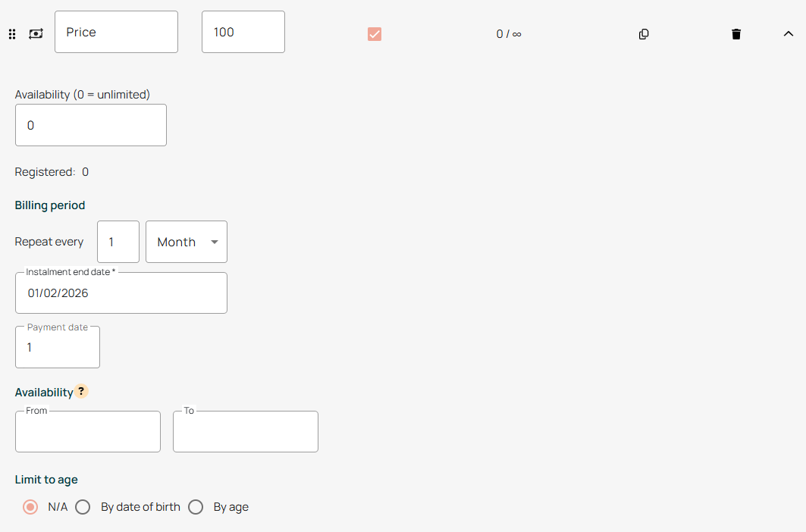Viewport: 806px width, 532px height.
Task: Click the price name field containing Price
Action: click(116, 32)
